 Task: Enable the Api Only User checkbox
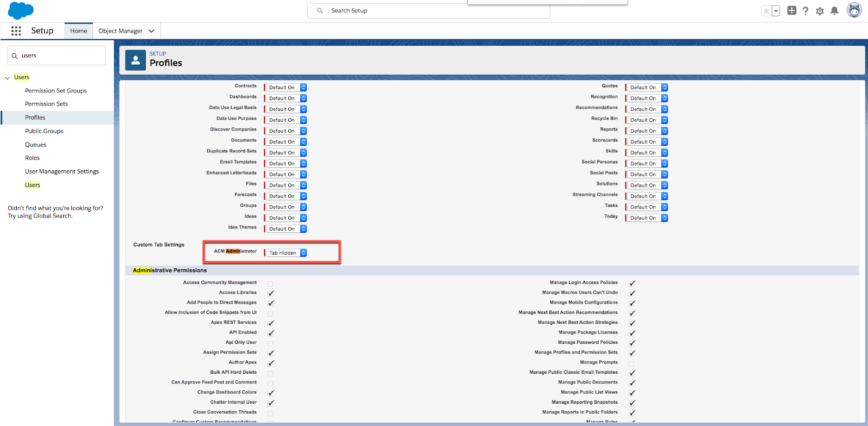(x=270, y=343)
